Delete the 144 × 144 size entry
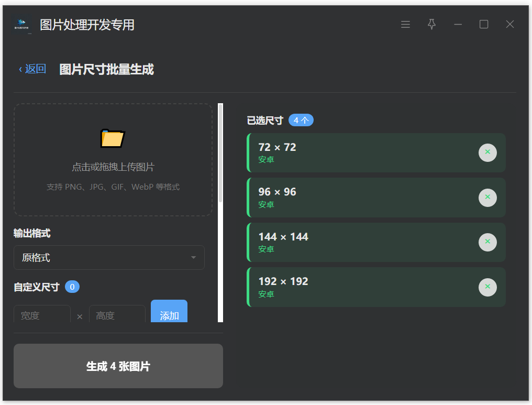The image size is (532, 405). 487,242
